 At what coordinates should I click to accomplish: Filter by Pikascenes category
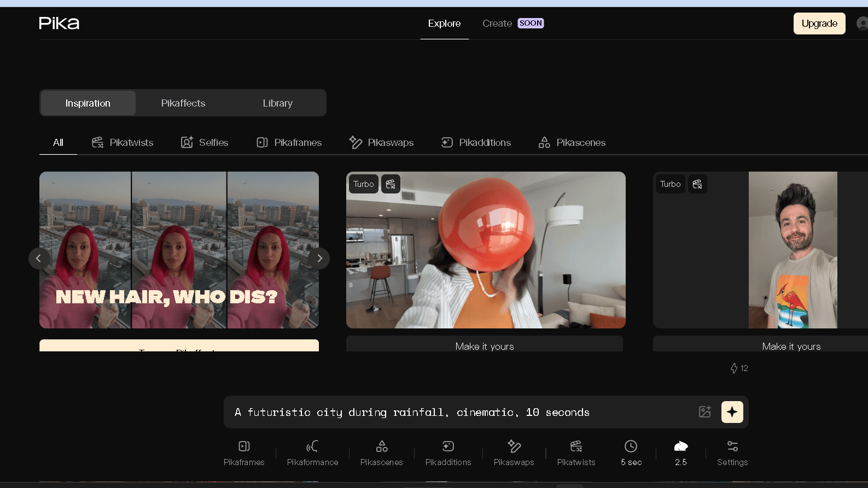pos(572,143)
